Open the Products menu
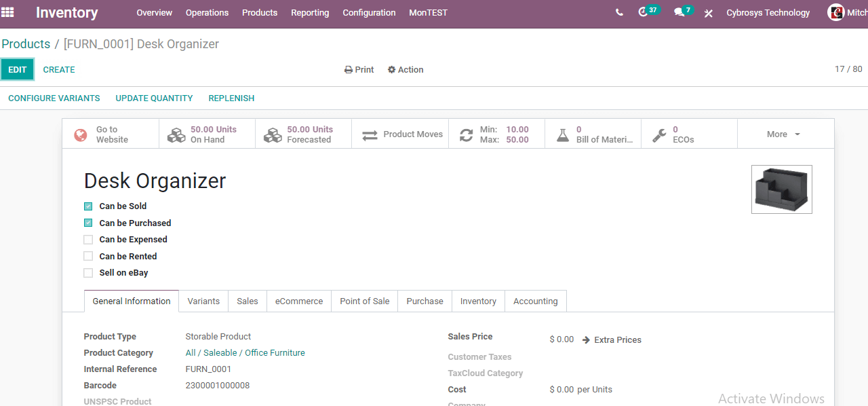 click(x=260, y=13)
